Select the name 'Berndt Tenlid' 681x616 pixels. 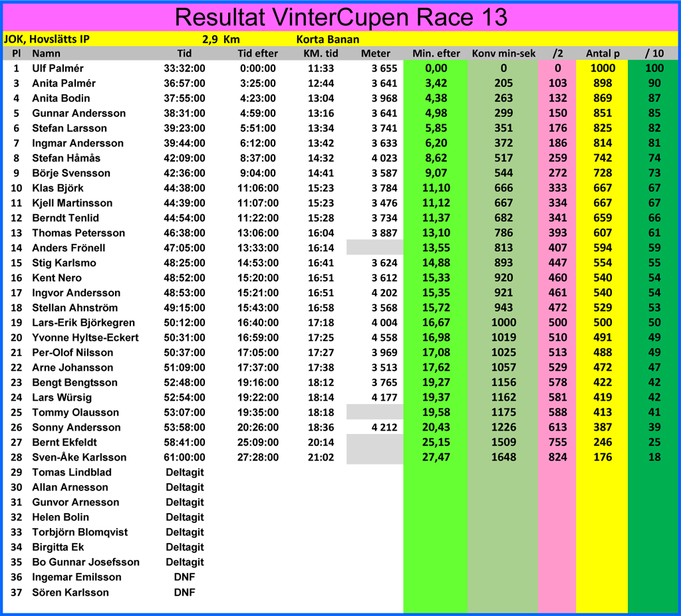pos(66,218)
